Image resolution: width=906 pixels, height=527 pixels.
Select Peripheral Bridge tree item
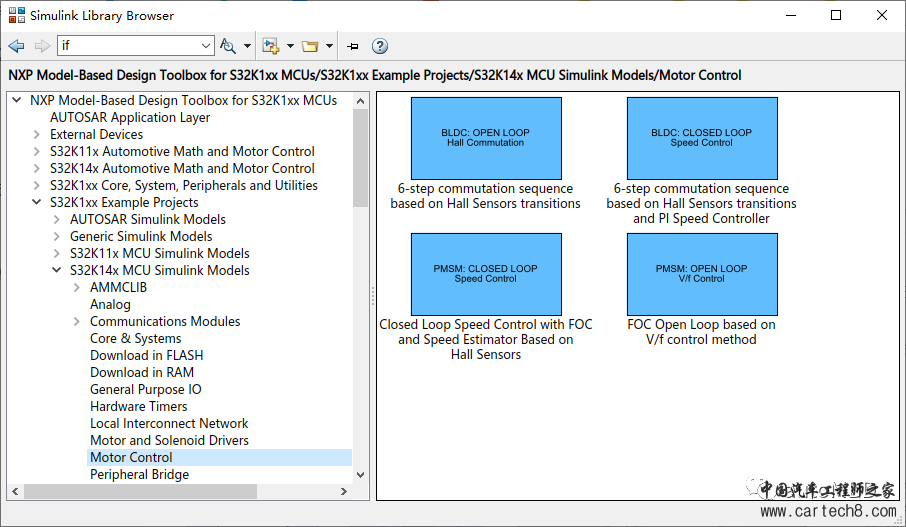click(140, 474)
